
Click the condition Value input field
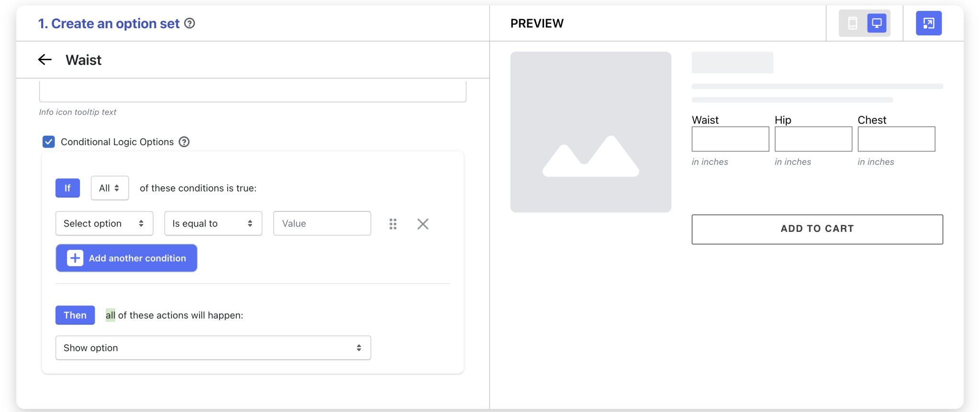tap(322, 224)
